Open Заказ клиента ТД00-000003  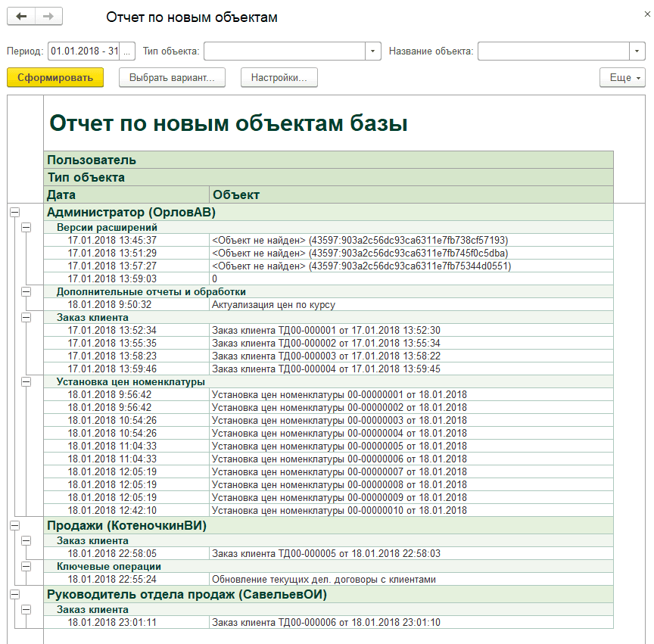tap(411, 356)
